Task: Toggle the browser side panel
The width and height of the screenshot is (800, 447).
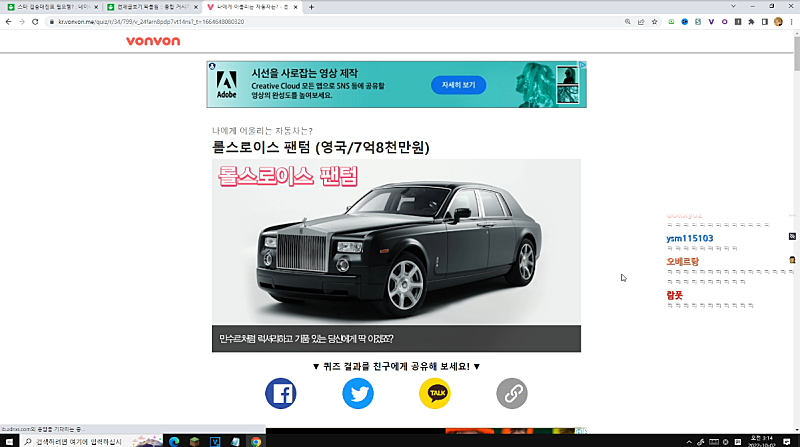Action: click(764, 22)
